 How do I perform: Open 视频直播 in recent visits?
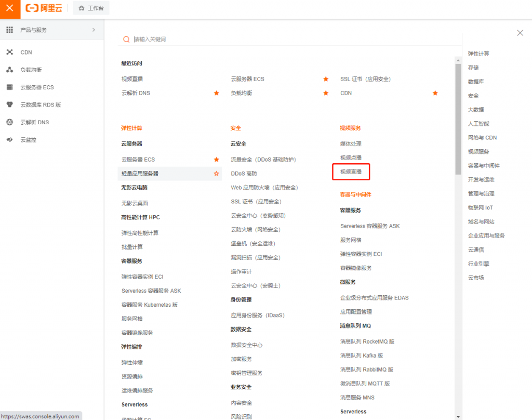pos(132,79)
